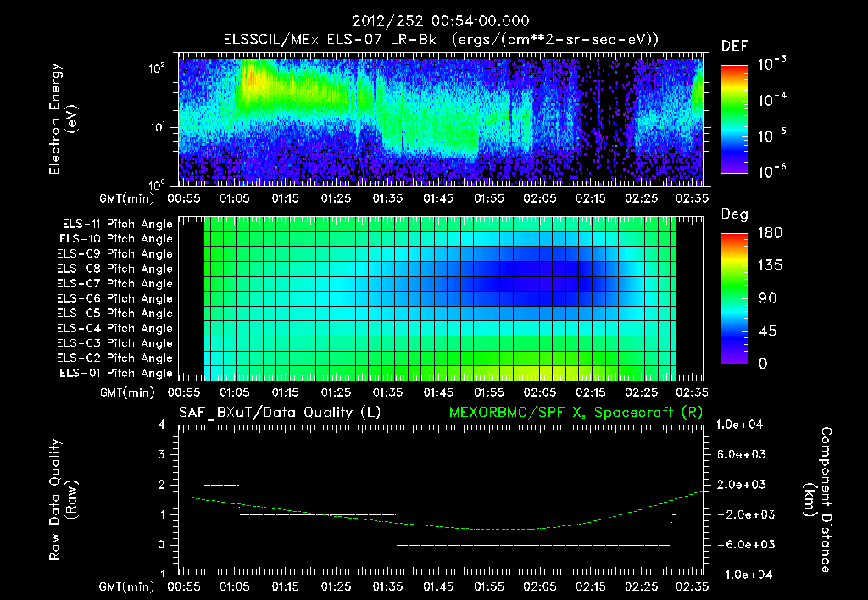Click '01:25' time tick under data quality plot
Image resolution: width=868 pixels, height=600 pixels.
336,586
